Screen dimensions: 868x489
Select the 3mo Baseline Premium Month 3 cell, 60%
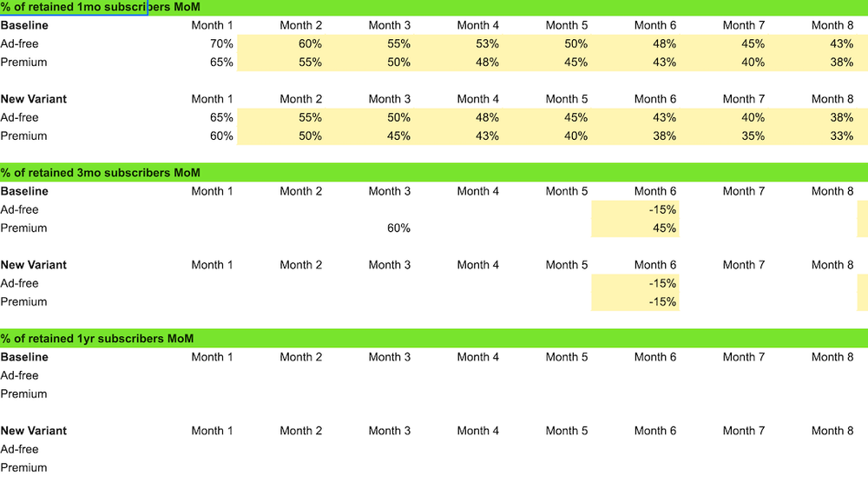tap(370, 228)
